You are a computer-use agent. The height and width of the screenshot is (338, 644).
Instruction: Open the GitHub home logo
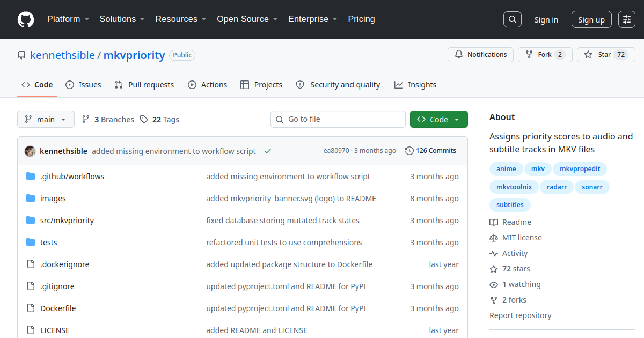pos(26,19)
